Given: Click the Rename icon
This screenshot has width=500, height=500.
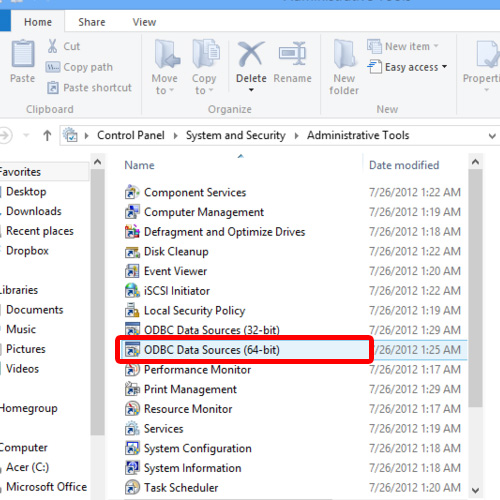Looking at the screenshot, I should (x=292, y=53).
